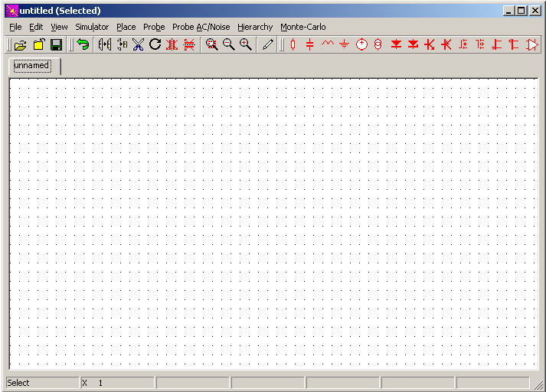Image resolution: width=546 pixels, height=392 pixels.
Task: Open the Monte-Carlo menu
Action: point(303,27)
